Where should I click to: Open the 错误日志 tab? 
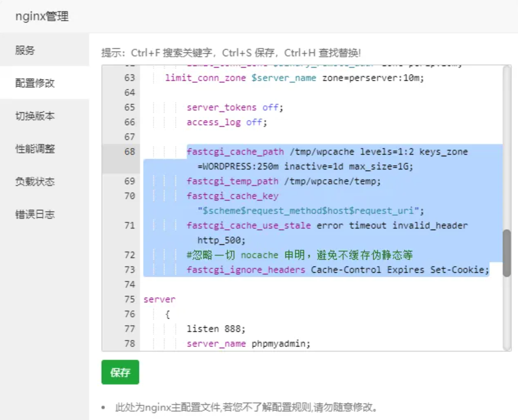pos(35,214)
